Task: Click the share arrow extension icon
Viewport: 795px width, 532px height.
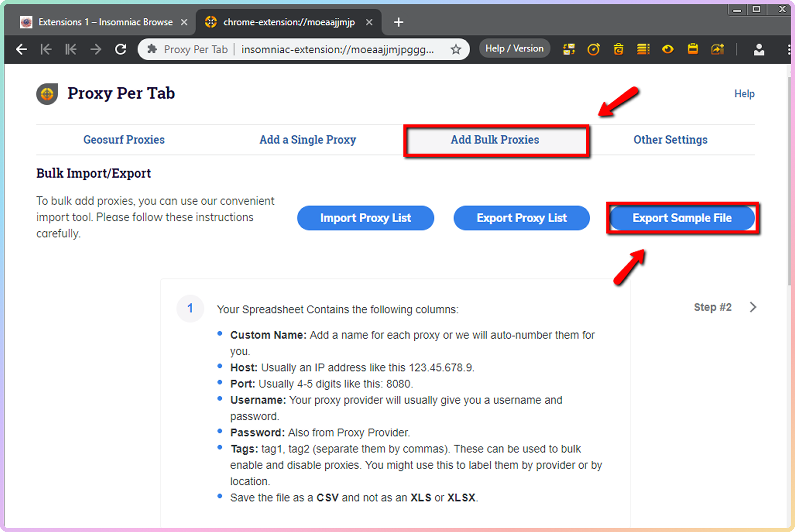Action: 718,49
